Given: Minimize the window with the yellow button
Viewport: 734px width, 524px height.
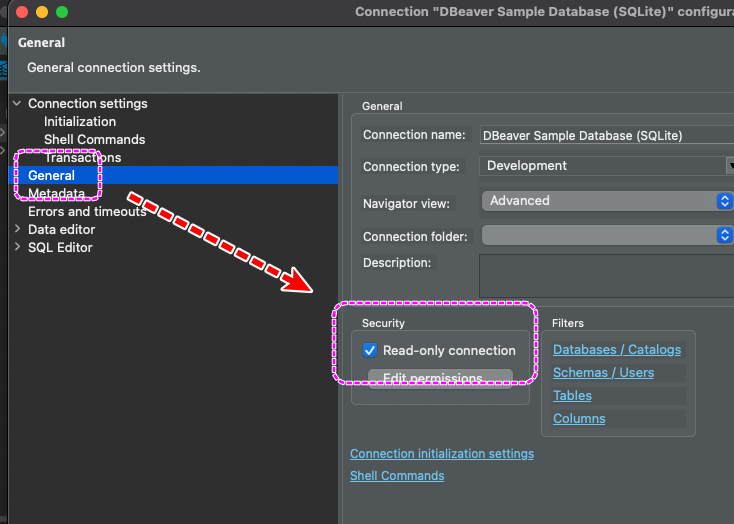Looking at the screenshot, I should click(42, 12).
